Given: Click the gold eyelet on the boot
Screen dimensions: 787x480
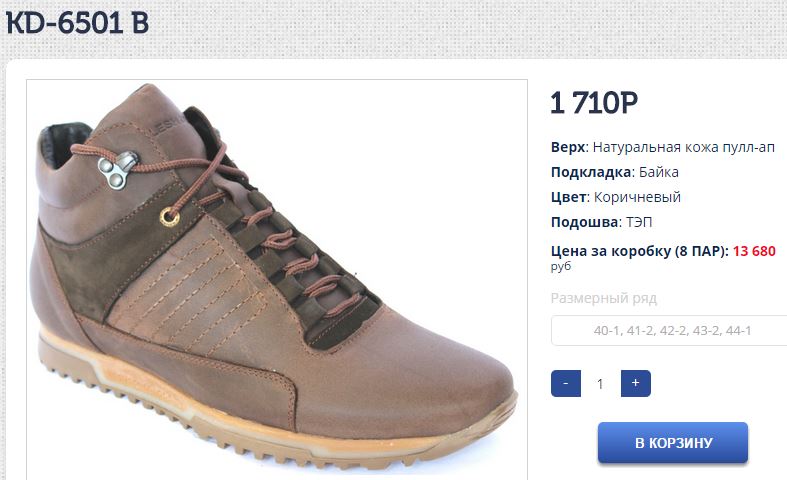Looking at the screenshot, I should pos(170,217).
